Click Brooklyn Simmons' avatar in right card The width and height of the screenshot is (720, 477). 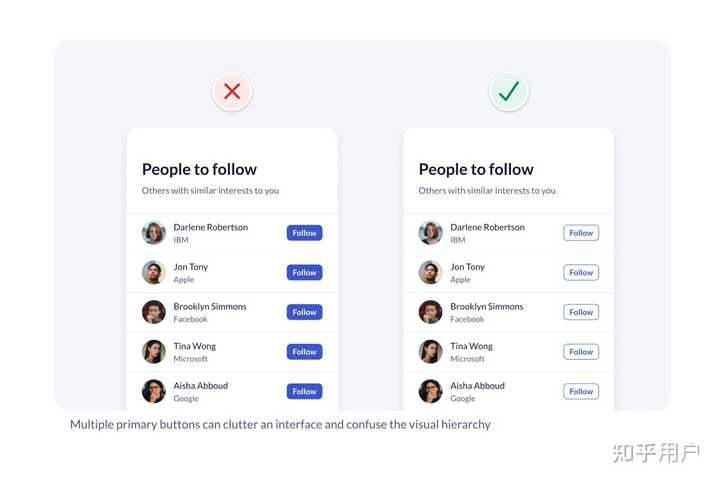(431, 312)
